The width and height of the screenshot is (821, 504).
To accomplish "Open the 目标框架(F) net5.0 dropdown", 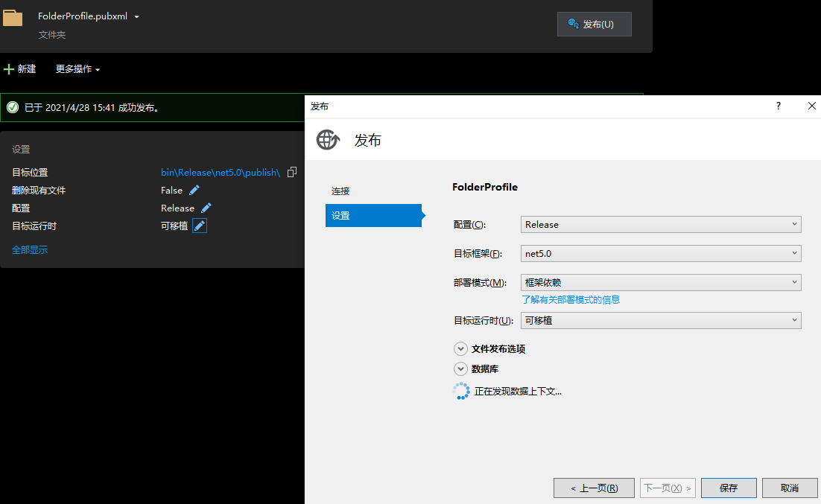I will click(x=661, y=253).
